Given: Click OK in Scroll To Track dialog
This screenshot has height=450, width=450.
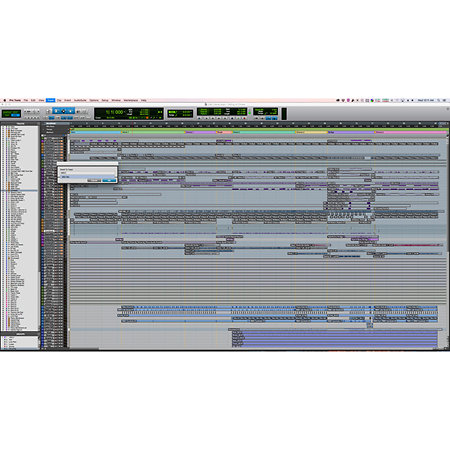Looking at the screenshot, I should click(109, 180).
